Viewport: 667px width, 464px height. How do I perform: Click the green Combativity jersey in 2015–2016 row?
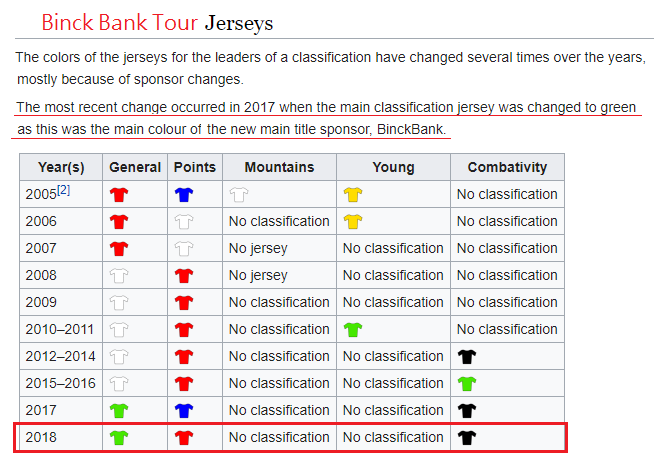point(467,384)
